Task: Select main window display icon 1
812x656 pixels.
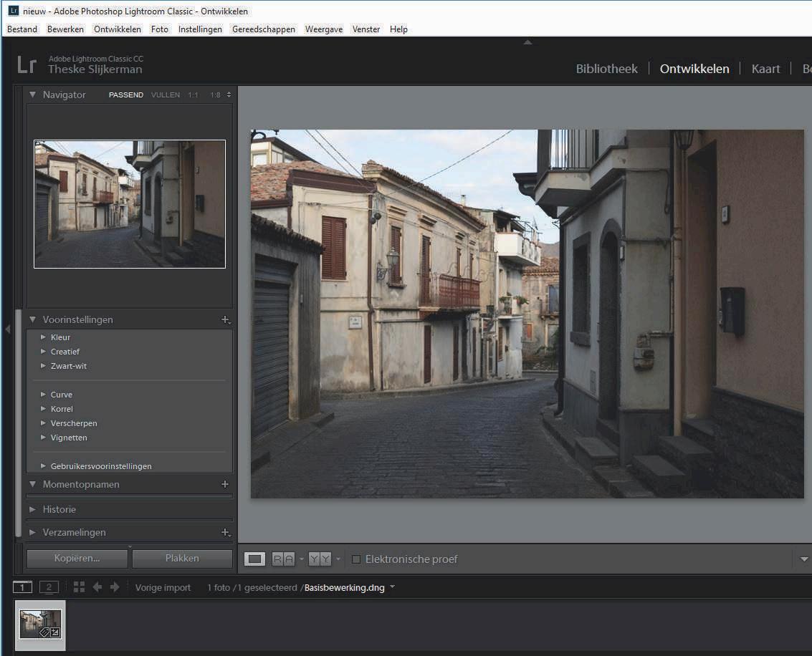Action: tap(22, 587)
